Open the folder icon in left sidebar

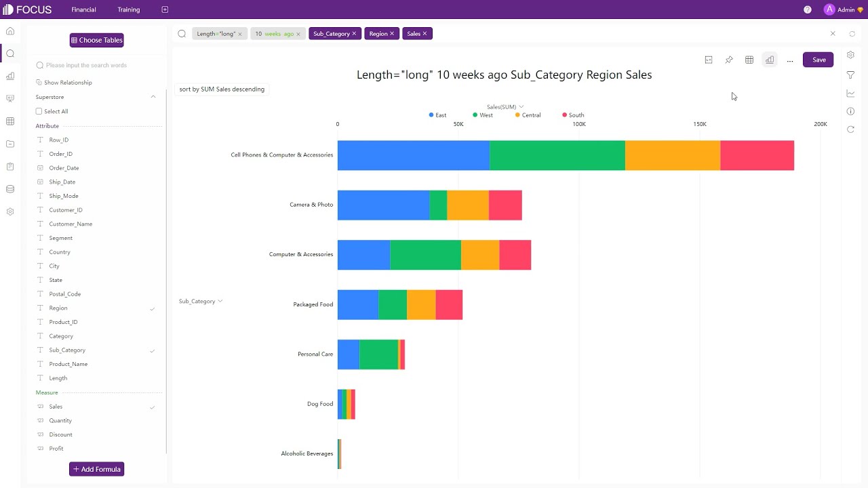[x=10, y=144]
